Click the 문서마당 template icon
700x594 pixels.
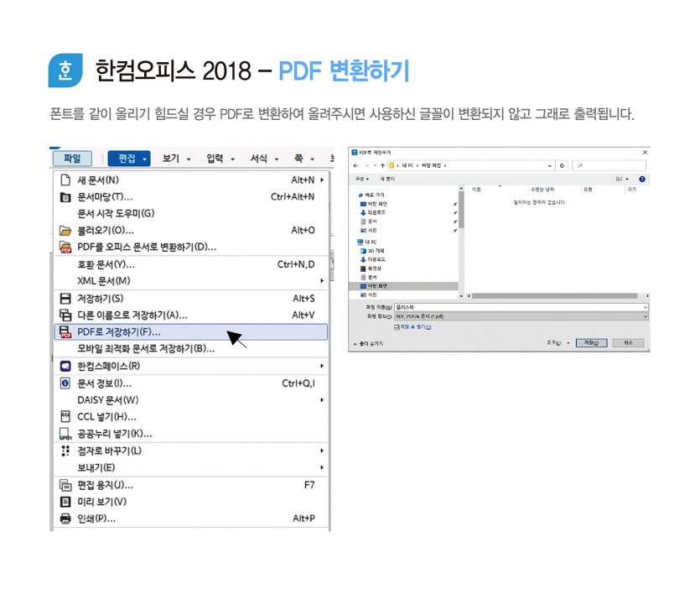point(65,197)
